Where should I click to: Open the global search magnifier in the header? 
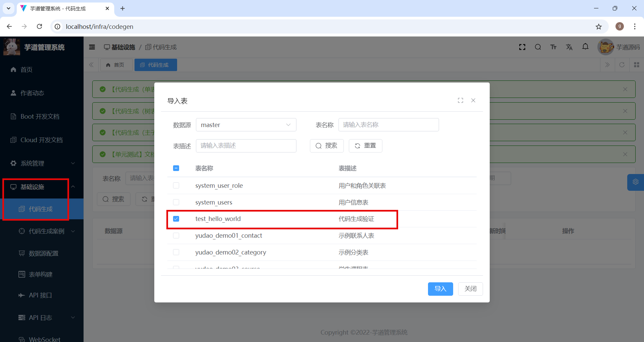tap(538, 47)
